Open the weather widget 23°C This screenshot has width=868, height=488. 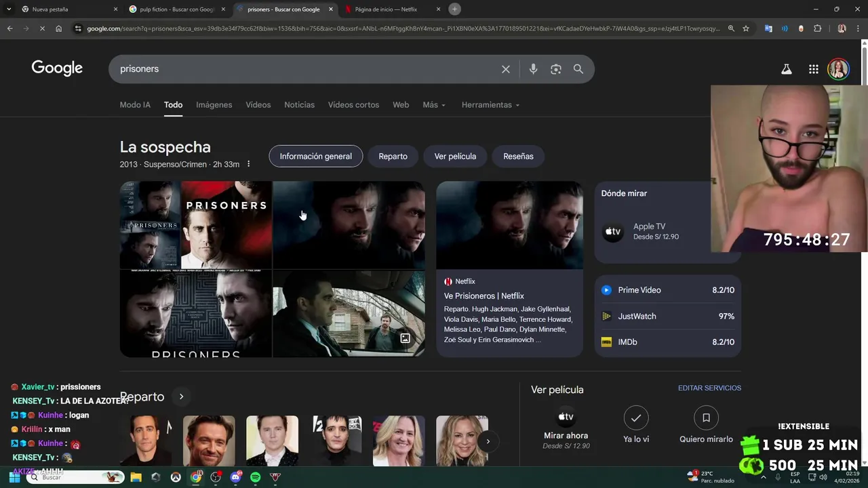coord(711,476)
